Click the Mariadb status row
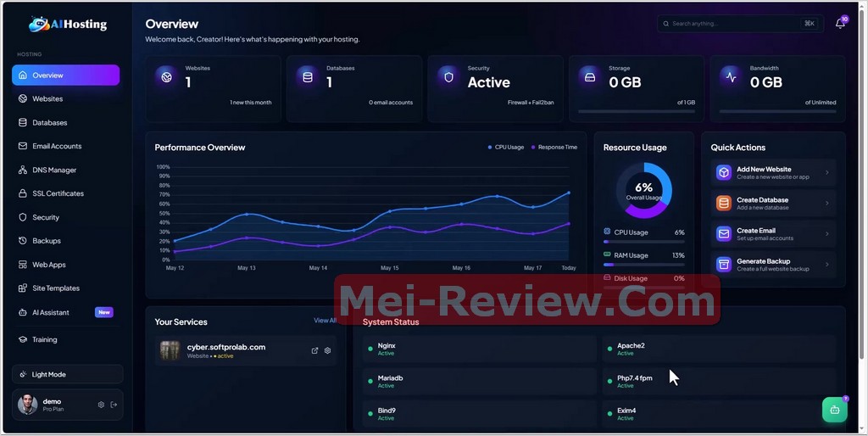 [480, 382]
